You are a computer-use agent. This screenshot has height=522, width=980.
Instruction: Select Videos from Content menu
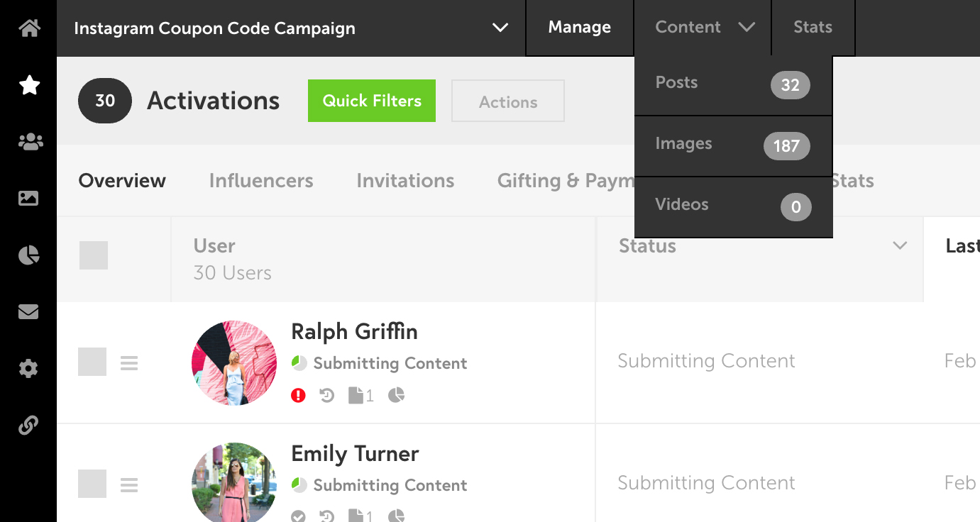click(733, 207)
